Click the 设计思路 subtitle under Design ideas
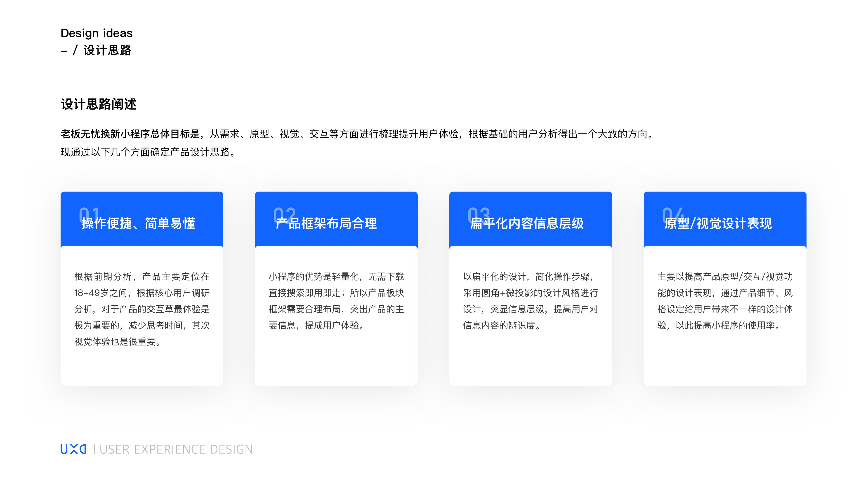 pos(107,51)
